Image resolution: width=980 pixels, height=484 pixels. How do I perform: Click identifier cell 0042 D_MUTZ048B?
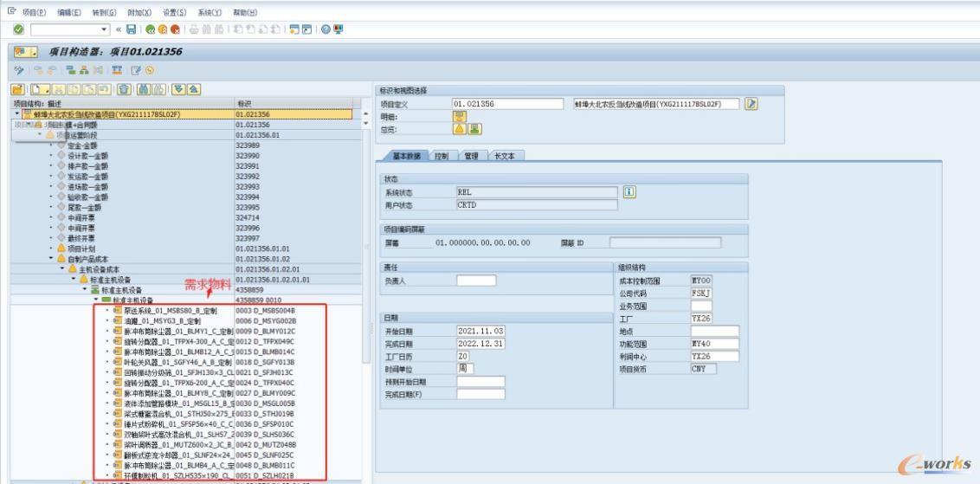pos(266,445)
